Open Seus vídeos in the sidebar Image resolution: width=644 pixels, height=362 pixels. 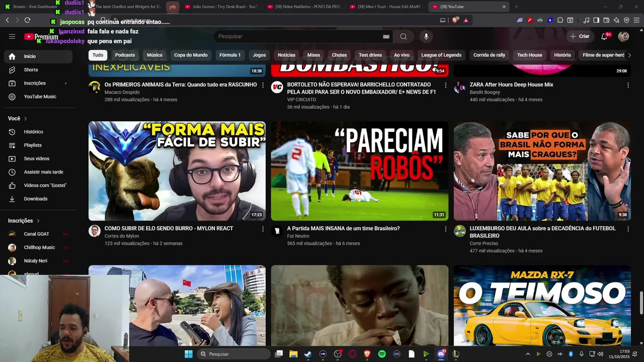(x=38, y=158)
